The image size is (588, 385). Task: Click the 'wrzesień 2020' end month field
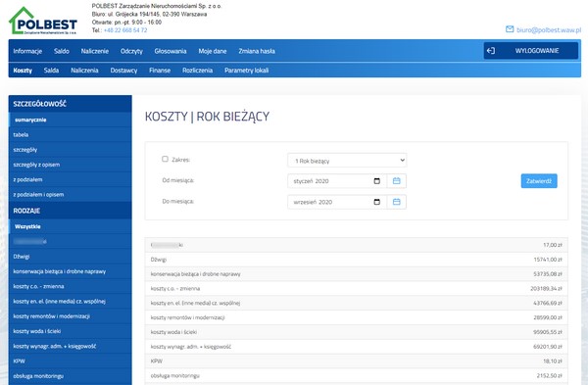[337, 202]
